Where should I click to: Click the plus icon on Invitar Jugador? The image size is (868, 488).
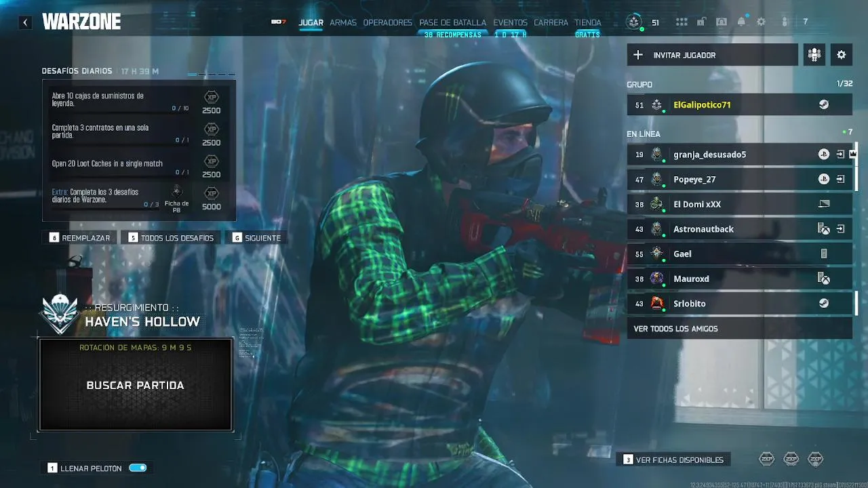pos(637,55)
